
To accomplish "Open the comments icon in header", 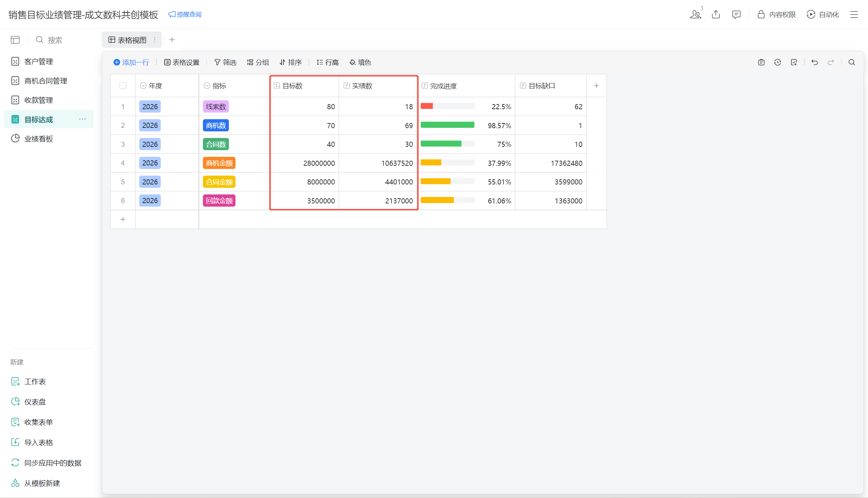I will (x=736, y=14).
